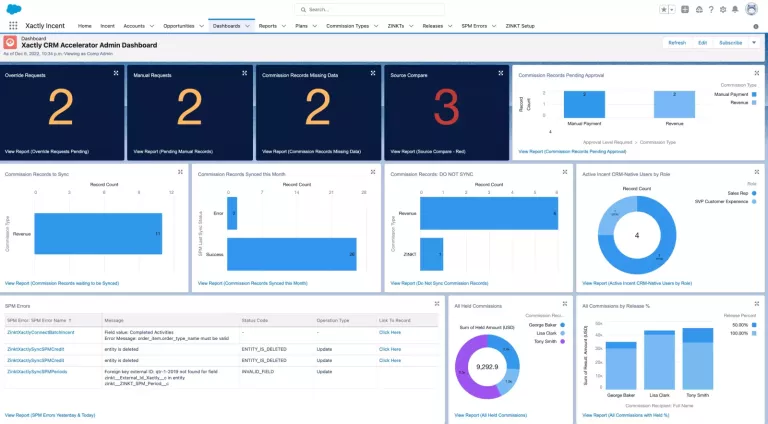Click the Manual Payment legend color swatch
Image resolution: width=768 pixels, height=424 pixels.
pyautogui.click(x=754, y=94)
